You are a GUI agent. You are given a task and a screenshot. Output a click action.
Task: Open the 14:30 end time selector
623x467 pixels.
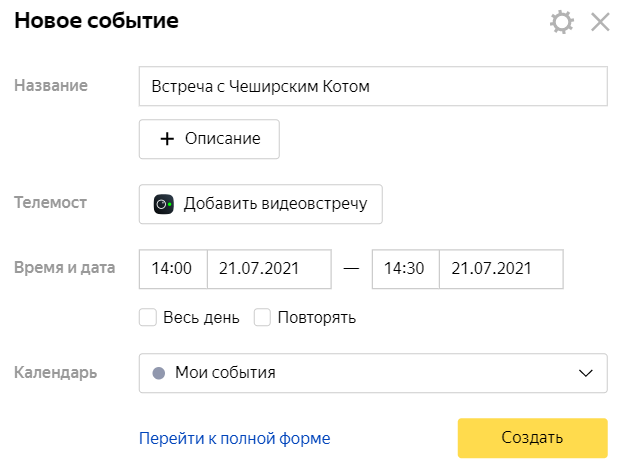click(x=404, y=268)
